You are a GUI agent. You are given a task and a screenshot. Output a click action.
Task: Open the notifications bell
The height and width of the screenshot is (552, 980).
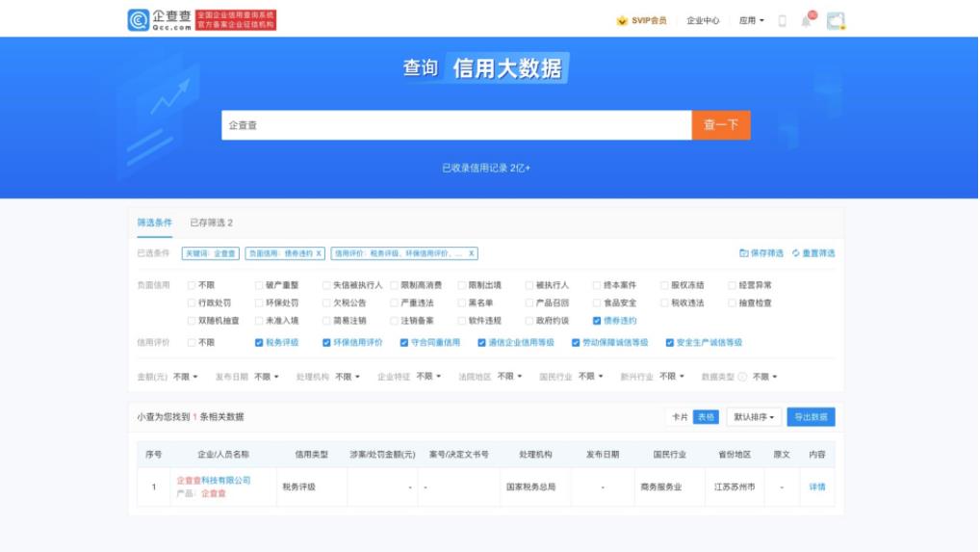807,21
